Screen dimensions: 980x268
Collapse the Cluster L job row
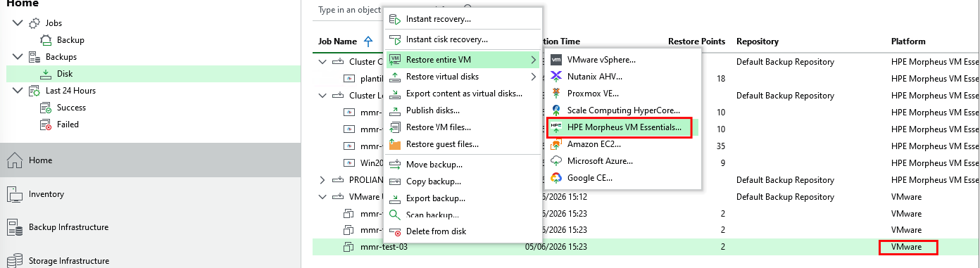click(322, 96)
